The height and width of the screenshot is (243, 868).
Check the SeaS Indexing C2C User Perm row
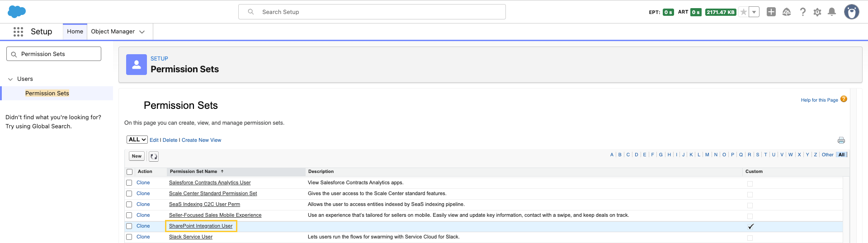pyautogui.click(x=129, y=205)
